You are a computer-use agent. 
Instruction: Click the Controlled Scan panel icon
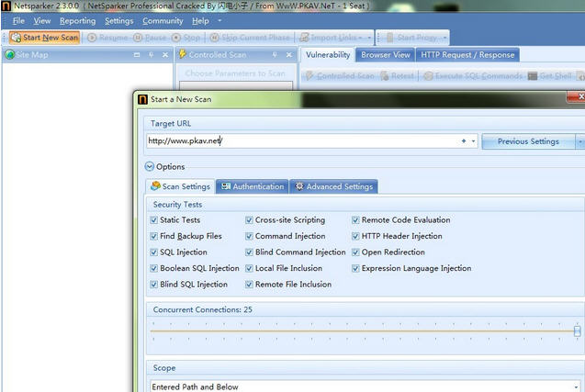click(183, 54)
